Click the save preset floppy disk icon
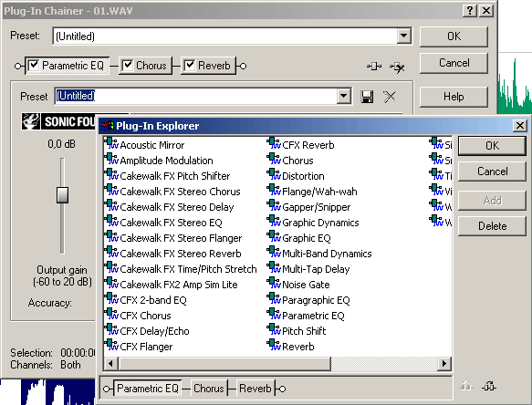The image size is (532, 405). (x=367, y=97)
